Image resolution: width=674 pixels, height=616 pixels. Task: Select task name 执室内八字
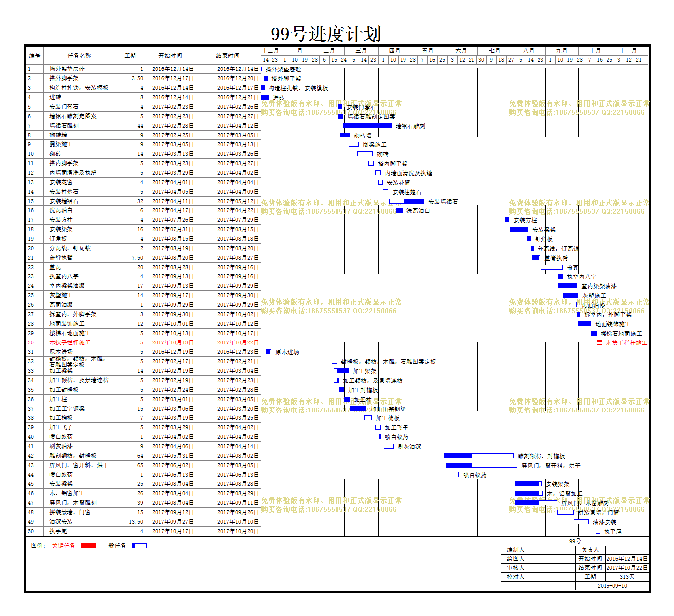tap(64, 276)
